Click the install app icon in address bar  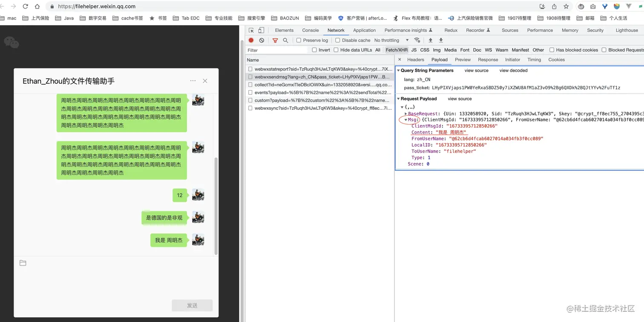coord(542,6)
